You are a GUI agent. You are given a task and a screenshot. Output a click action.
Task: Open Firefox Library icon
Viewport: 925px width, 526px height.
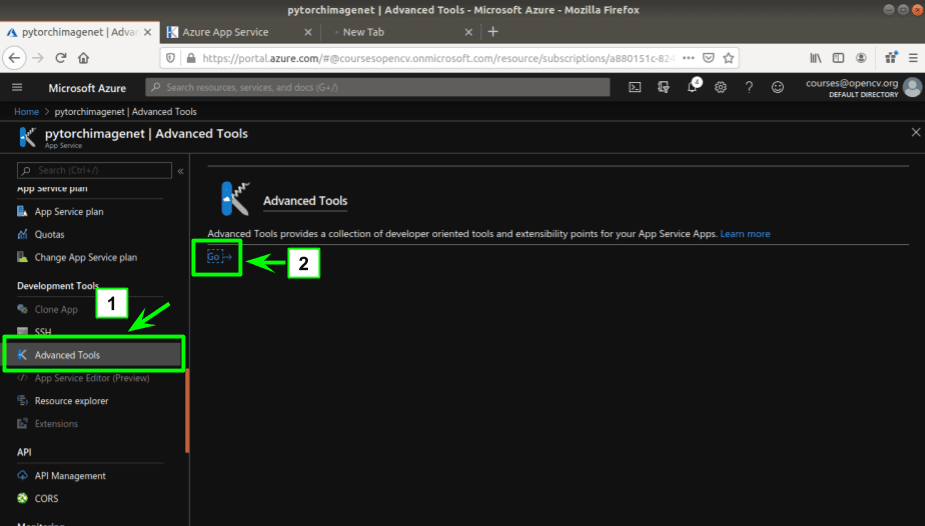point(815,58)
